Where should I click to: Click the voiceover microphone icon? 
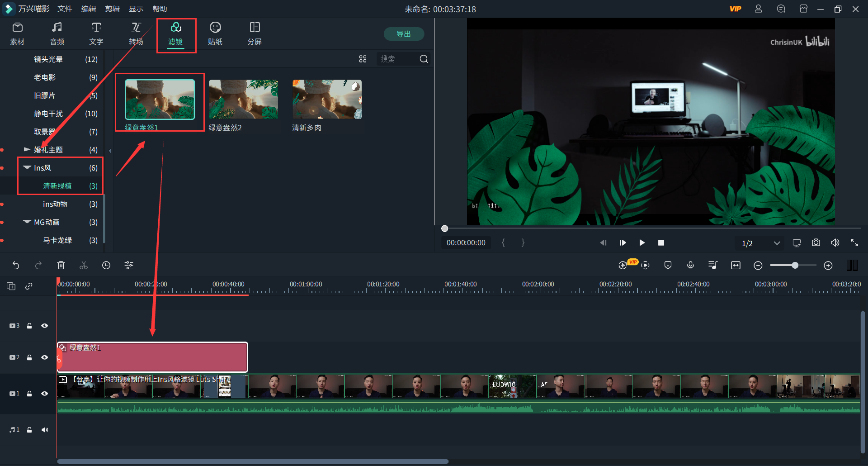690,266
